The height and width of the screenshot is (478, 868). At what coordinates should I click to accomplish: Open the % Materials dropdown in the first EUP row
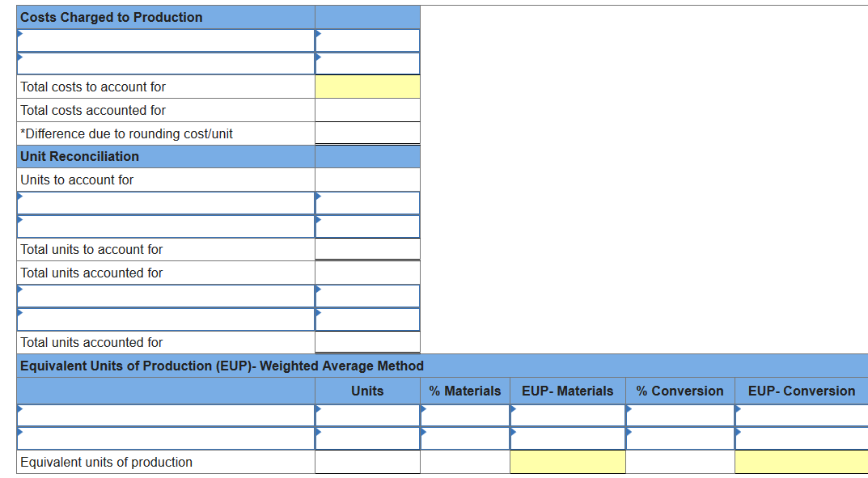[x=464, y=415]
